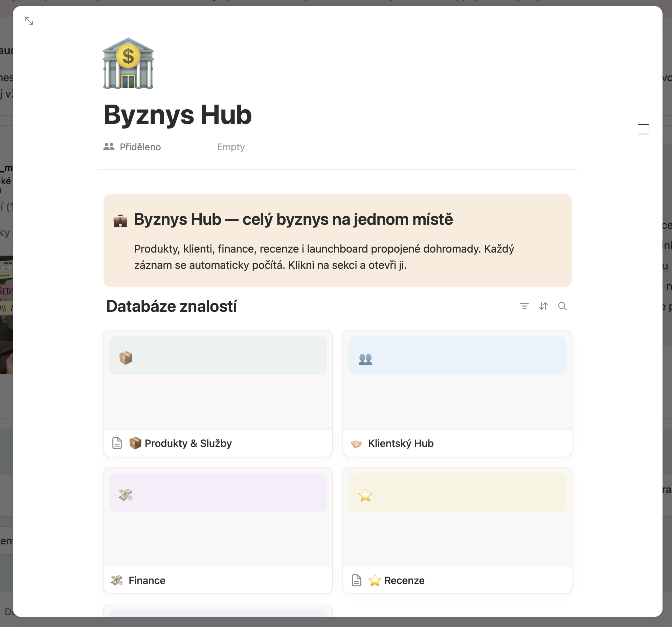
Task: Open the database sort icon
Action: 543,306
